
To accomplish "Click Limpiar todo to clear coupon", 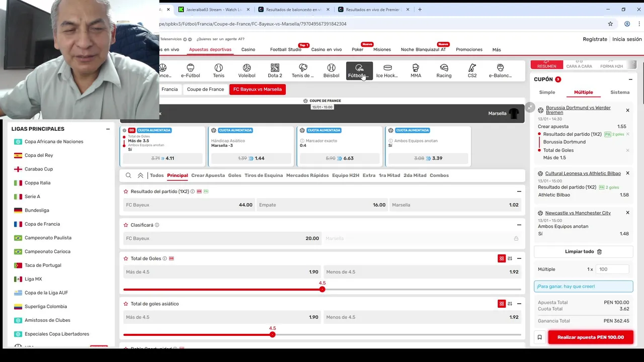I will click(583, 251).
